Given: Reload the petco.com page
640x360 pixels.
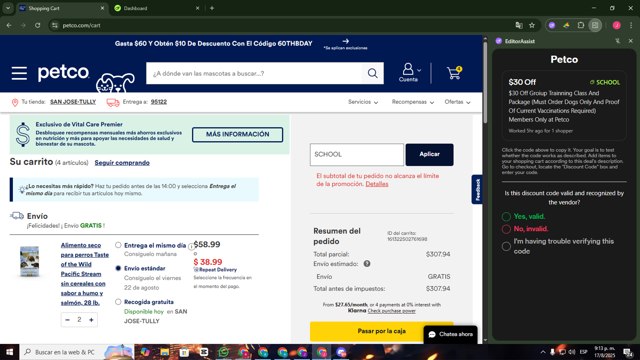Looking at the screenshot, I should pyautogui.click(x=37, y=25).
